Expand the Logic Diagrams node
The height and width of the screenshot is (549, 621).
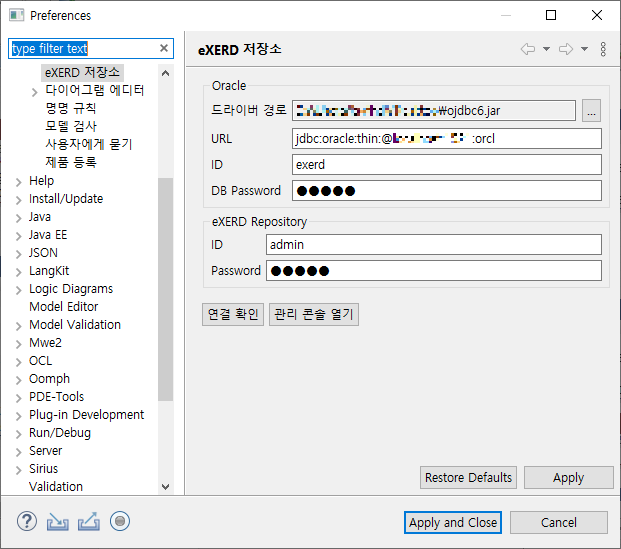tap(18, 290)
